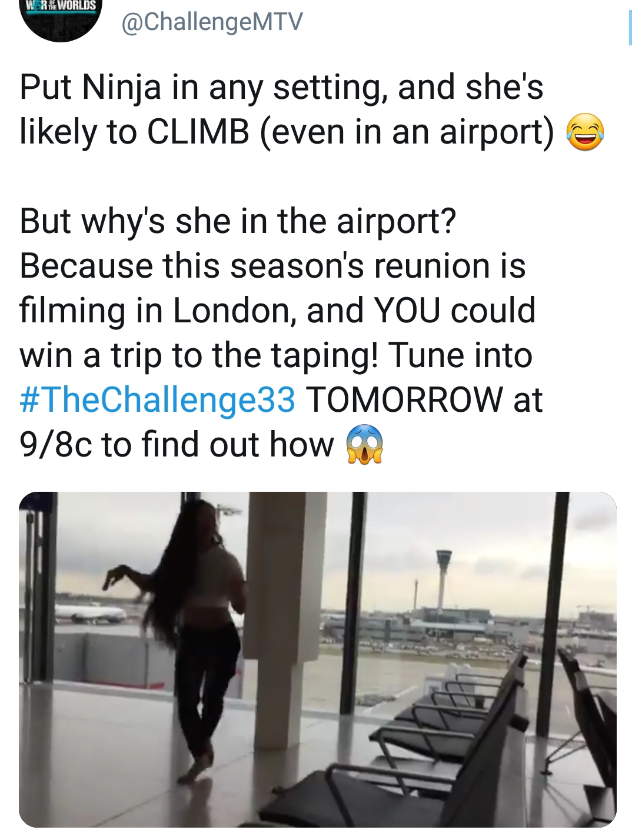
Task: Click the '9/8c' air time text
Action: point(56,445)
